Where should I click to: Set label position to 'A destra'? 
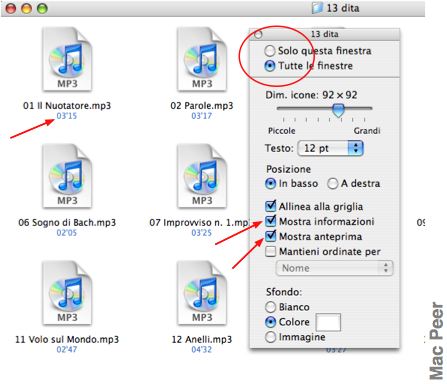(x=332, y=184)
